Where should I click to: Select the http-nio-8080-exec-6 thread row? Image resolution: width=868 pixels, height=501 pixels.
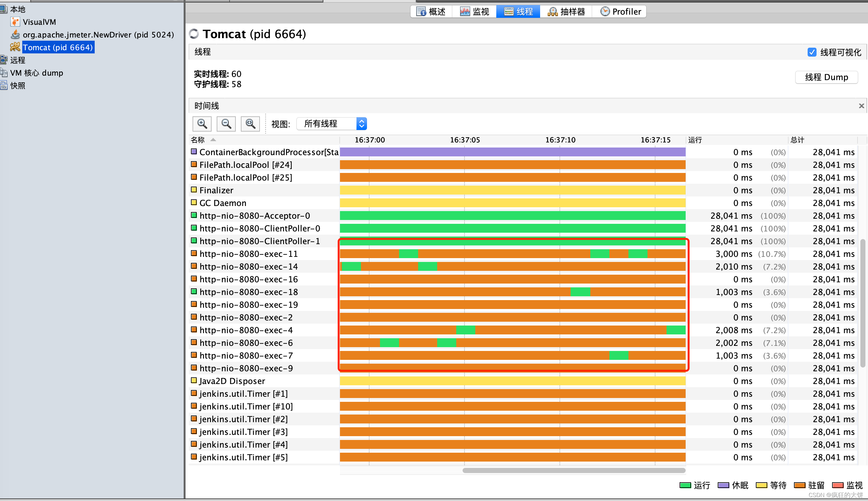tap(523, 343)
